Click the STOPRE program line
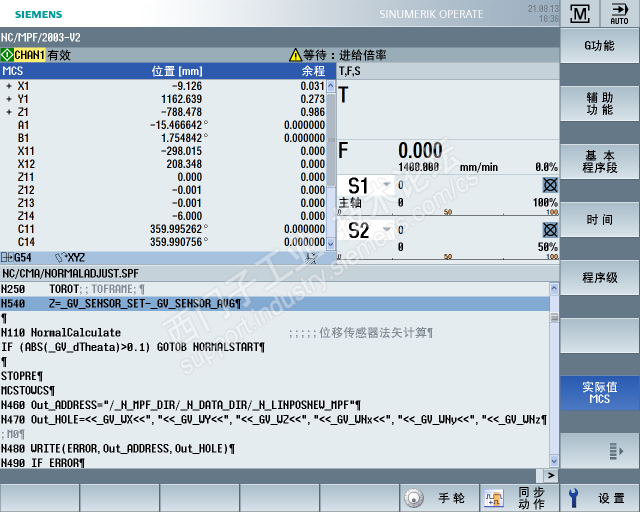The image size is (640, 512). 274,376
